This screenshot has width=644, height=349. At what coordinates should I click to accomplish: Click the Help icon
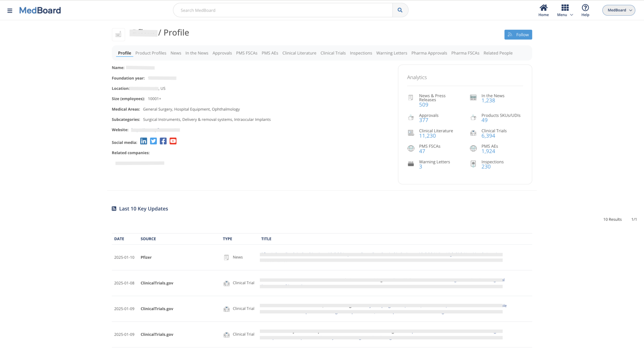[585, 8]
